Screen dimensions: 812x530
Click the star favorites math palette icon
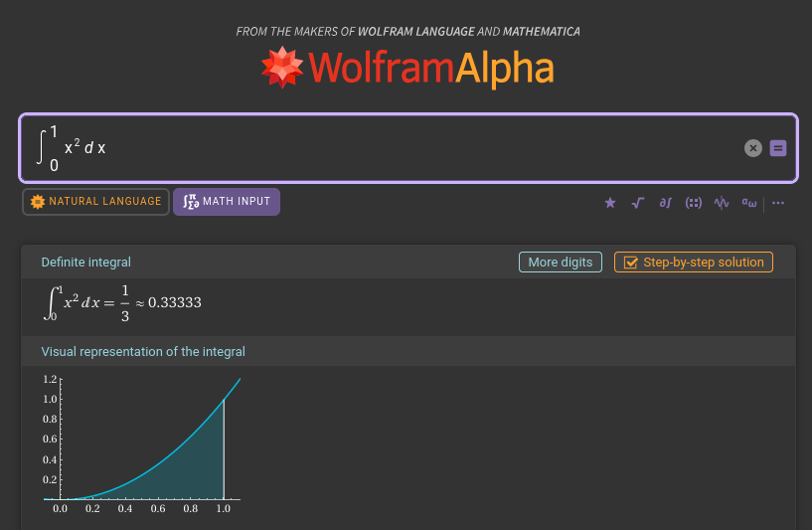click(610, 203)
